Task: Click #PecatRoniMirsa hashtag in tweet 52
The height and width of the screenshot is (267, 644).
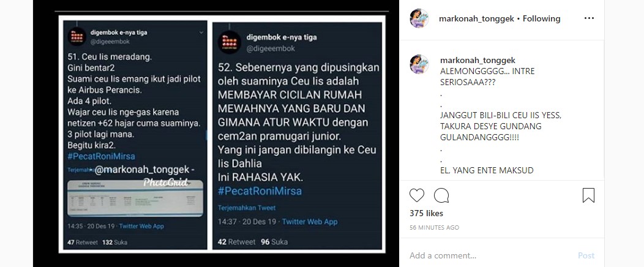Action: [x=260, y=191]
